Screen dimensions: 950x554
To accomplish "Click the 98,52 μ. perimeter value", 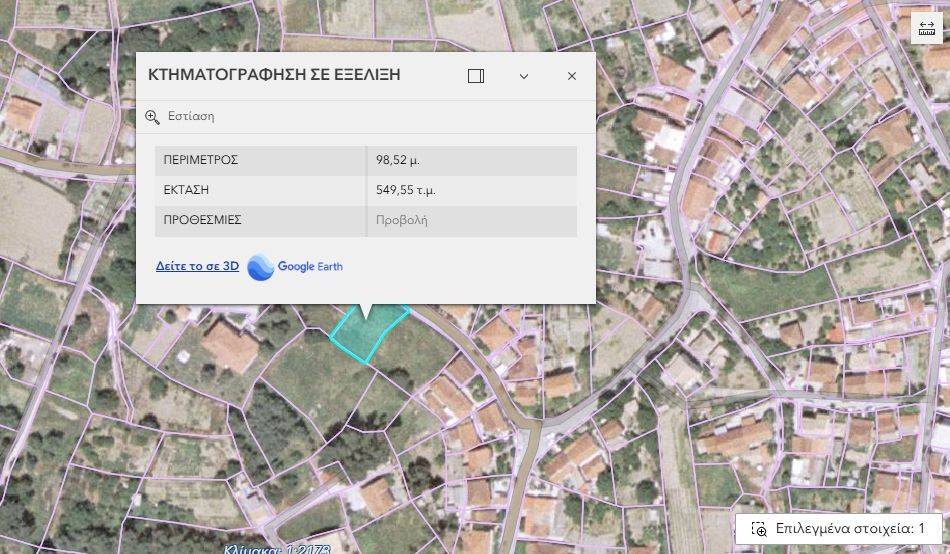I will coord(397,160).
